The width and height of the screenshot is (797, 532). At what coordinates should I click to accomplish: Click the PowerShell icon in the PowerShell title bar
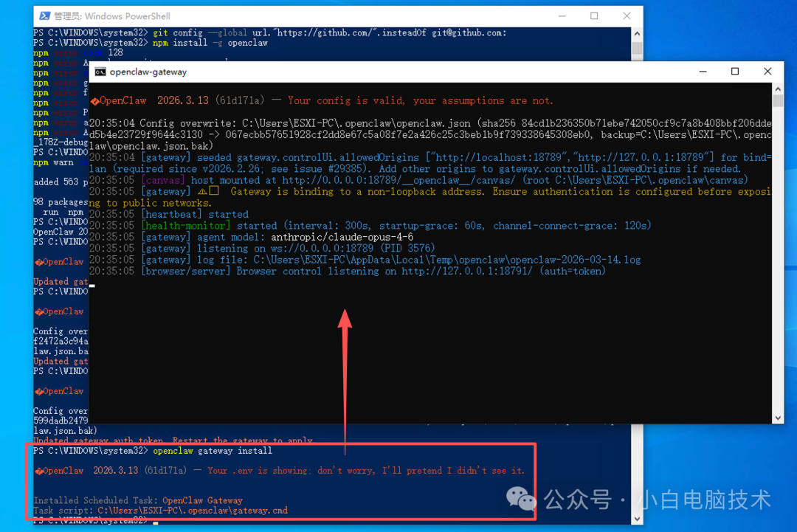pyautogui.click(x=44, y=16)
